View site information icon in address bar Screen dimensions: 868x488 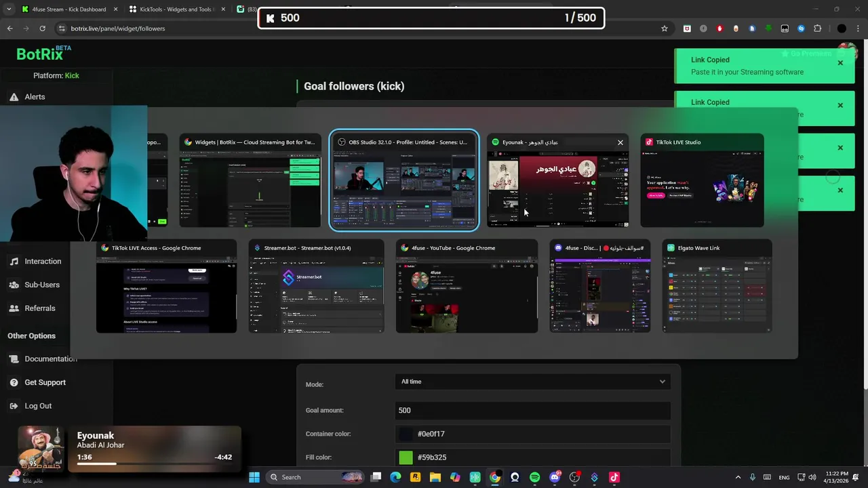[x=62, y=28]
